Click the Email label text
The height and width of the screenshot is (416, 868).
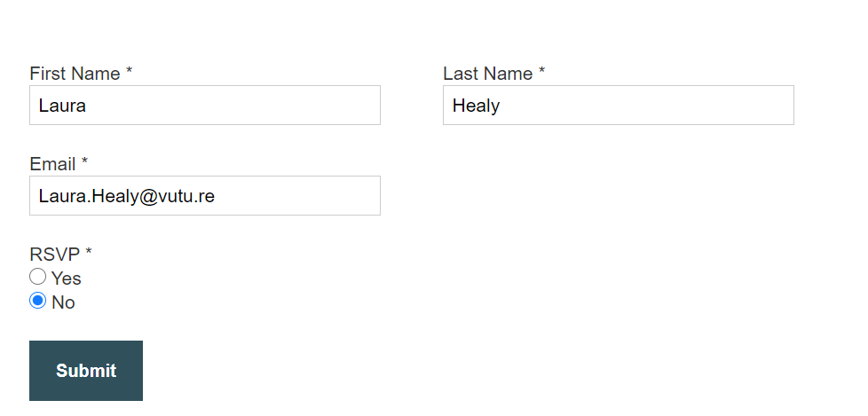click(52, 164)
